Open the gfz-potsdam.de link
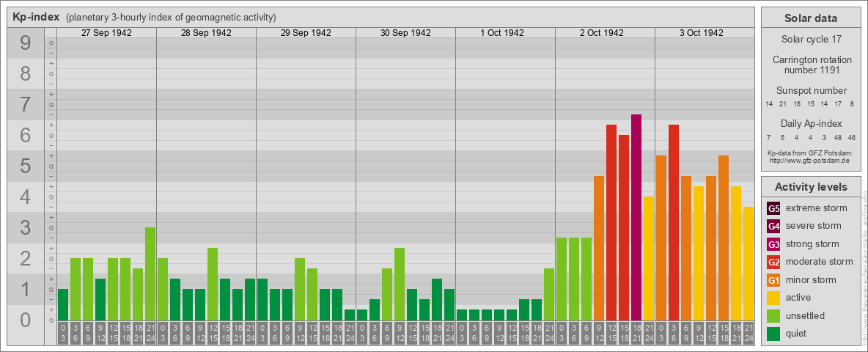868x352 pixels. tap(810, 161)
